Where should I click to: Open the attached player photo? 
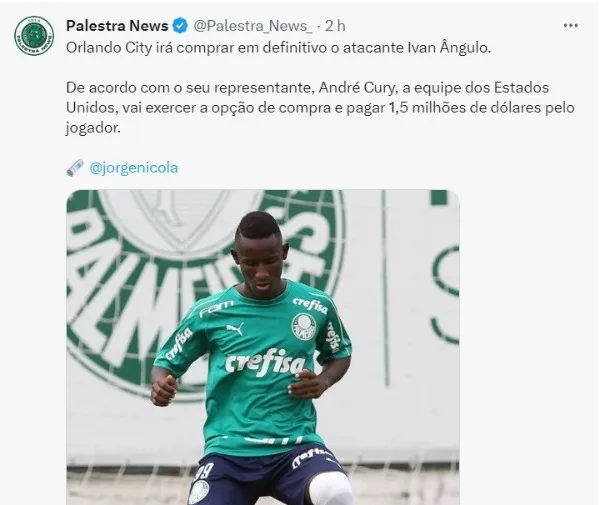pyautogui.click(x=263, y=347)
